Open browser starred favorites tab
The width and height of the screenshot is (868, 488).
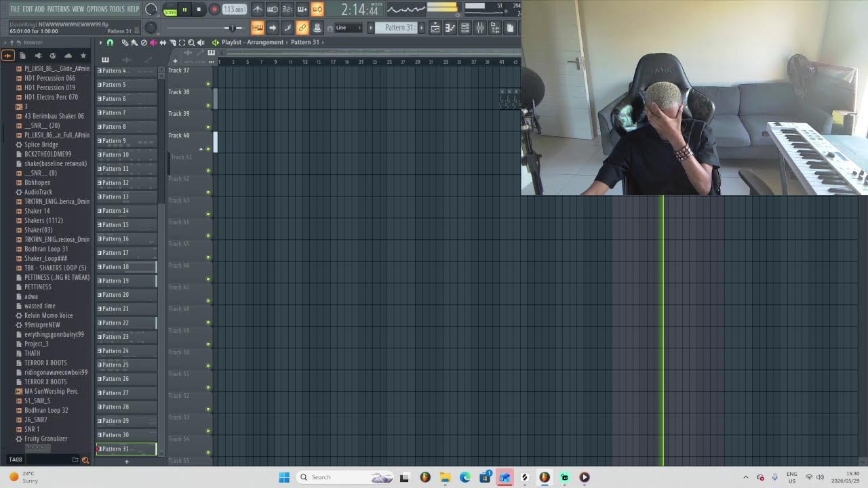[x=83, y=56]
